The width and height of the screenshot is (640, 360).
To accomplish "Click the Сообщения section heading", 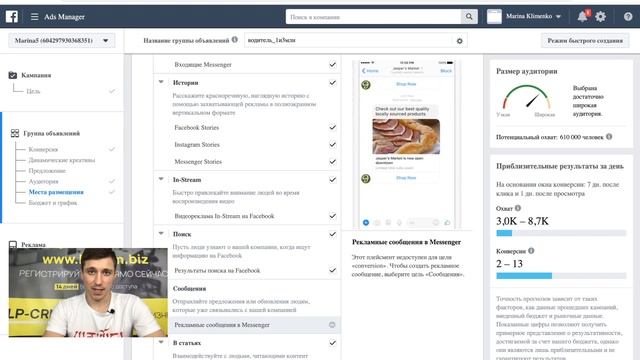I will pyautogui.click(x=189, y=289).
